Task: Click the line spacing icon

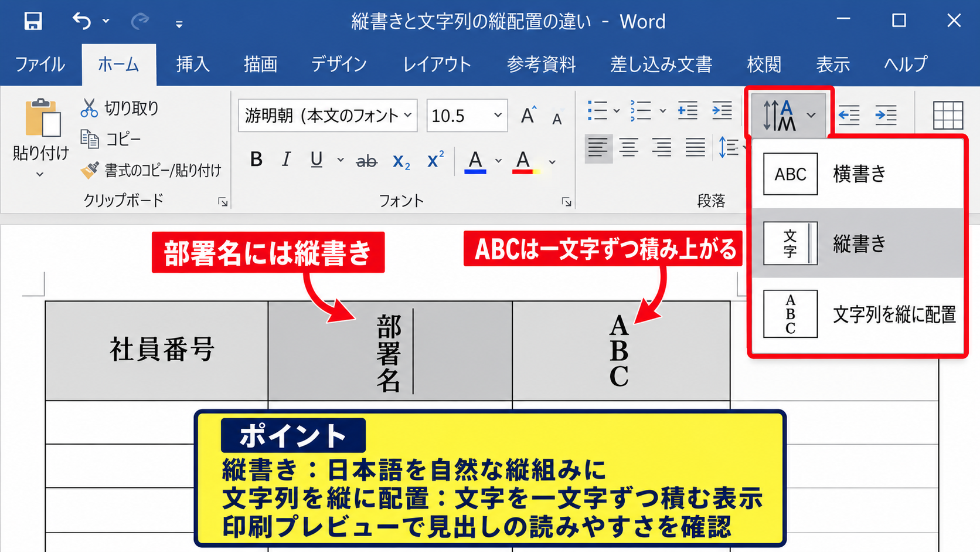Action: click(x=729, y=147)
